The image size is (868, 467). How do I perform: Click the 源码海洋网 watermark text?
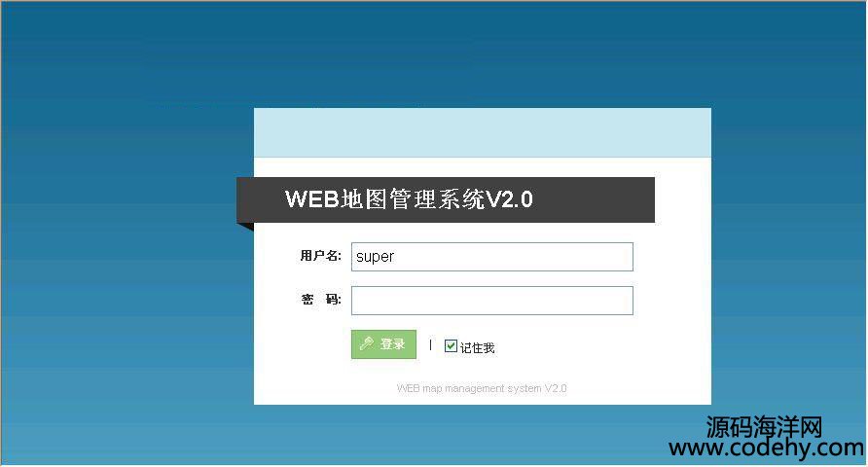[x=764, y=427]
